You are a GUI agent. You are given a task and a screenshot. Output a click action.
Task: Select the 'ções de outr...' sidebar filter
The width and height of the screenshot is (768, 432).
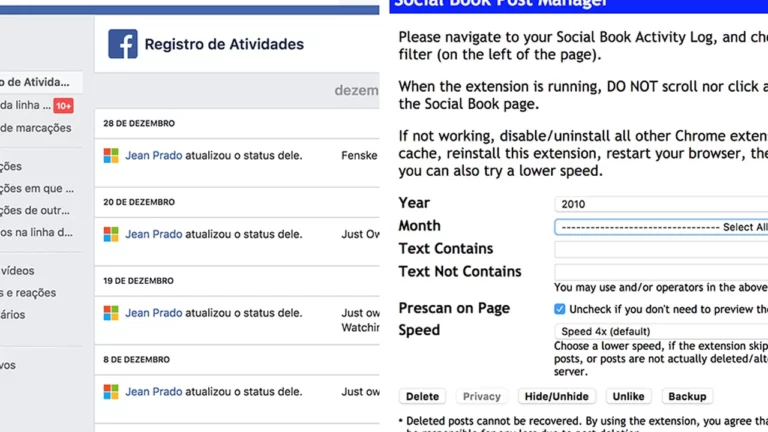pyautogui.click(x=35, y=211)
